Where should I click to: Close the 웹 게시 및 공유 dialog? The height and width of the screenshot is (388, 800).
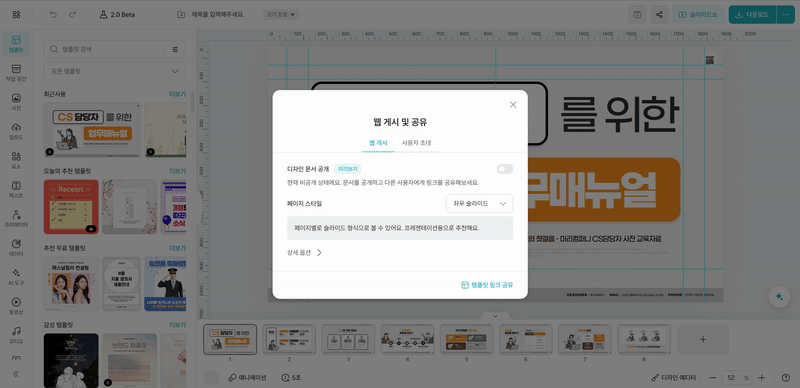click(x=513, y=105)
